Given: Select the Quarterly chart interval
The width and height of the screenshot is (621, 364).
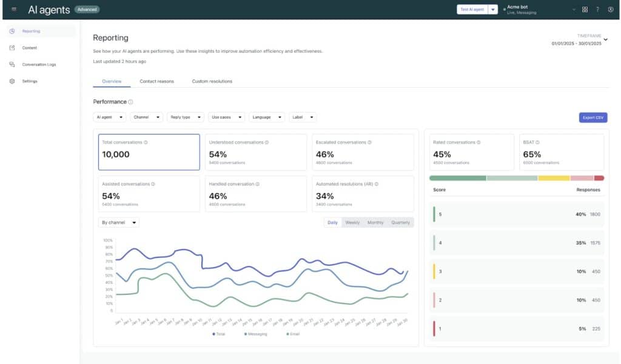Looking at the screenshot, I should pos(400,222).
